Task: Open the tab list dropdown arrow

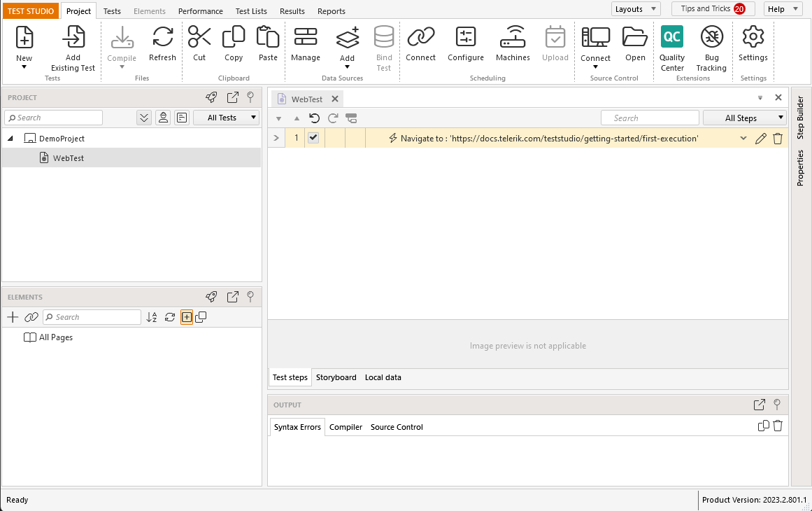Action: (x=760, y=97)
